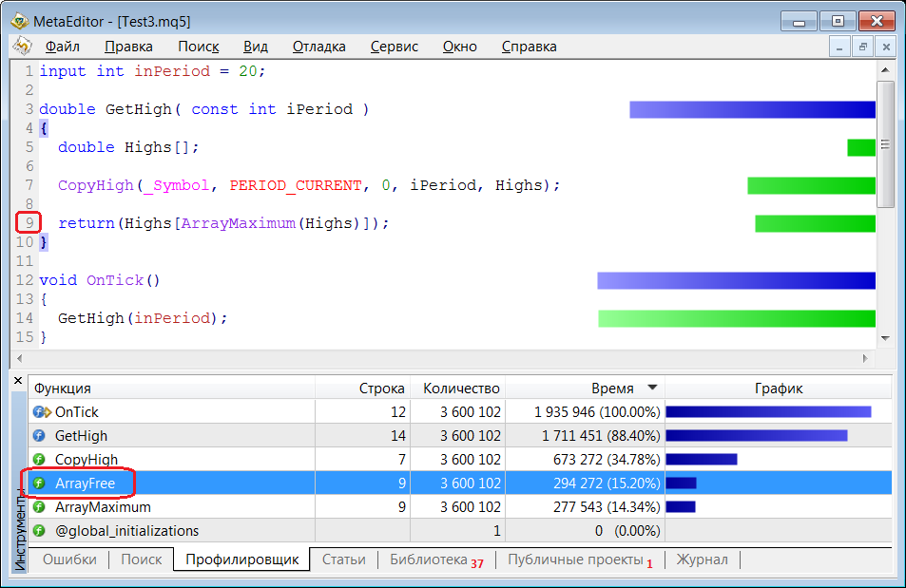Minimize the Test3.mq5 document window
The height and width of the screenshot is (588, 906).
[839, 47]
